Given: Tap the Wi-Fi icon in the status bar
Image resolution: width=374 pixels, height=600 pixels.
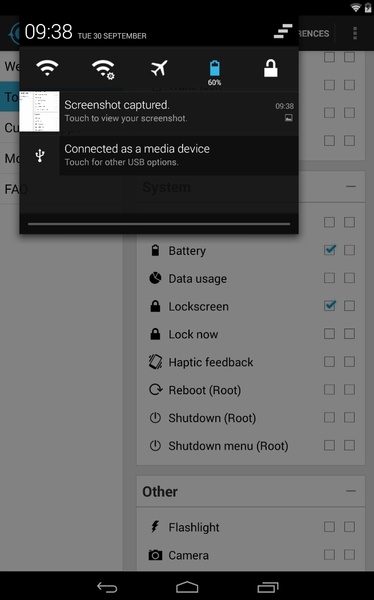Looking at the screenshot, I should pyautogui.click(x=356, y=7).
